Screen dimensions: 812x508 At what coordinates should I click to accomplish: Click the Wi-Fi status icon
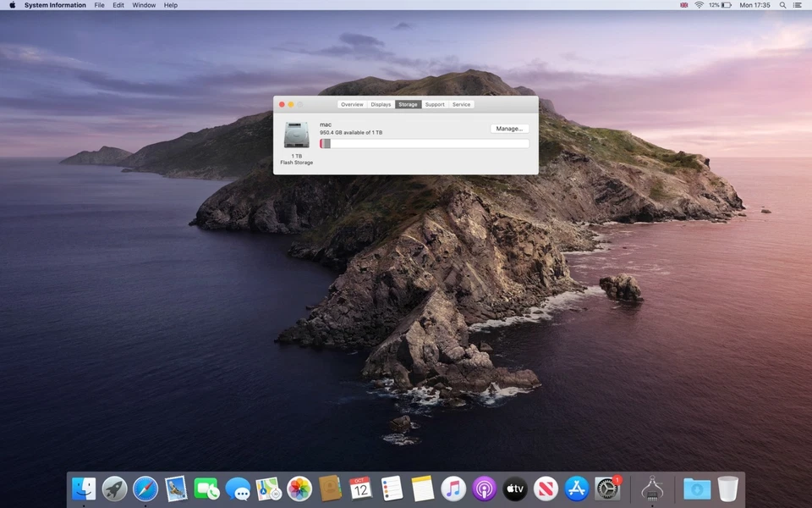click(700, 5)
